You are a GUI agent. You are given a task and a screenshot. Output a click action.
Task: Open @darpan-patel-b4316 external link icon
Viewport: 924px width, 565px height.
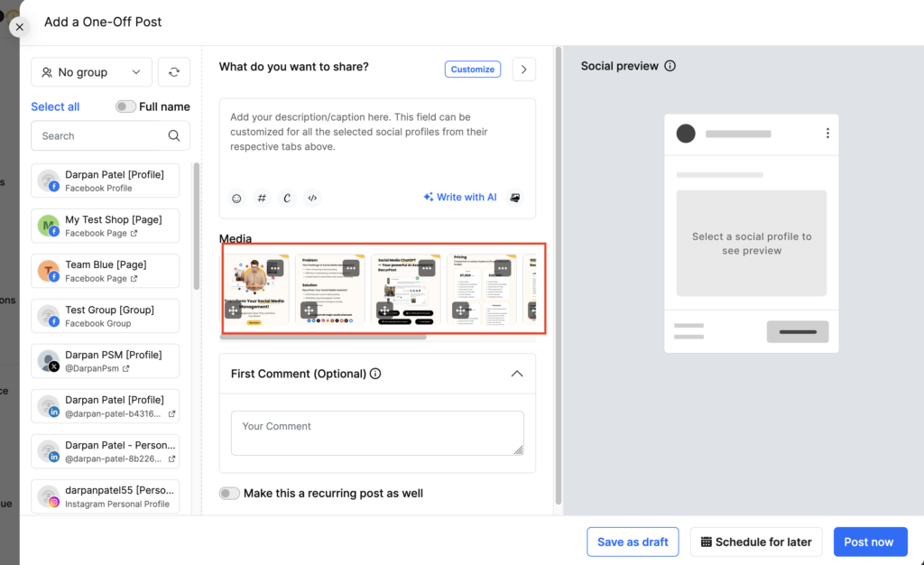point(171,414)
